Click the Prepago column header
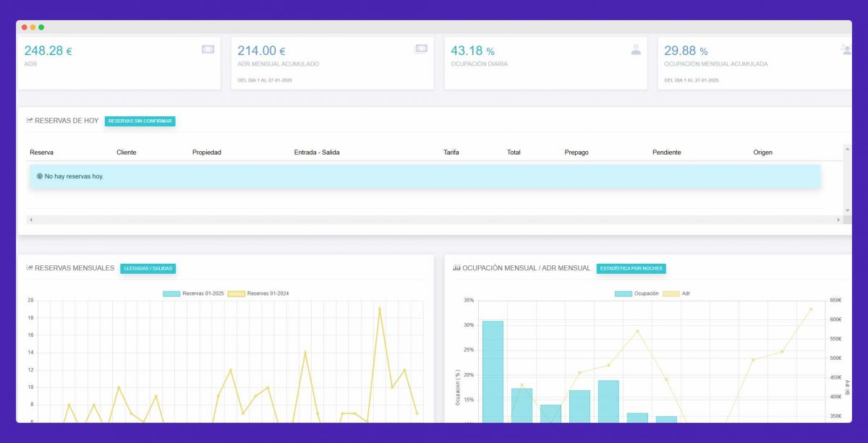 coord(576,152)
